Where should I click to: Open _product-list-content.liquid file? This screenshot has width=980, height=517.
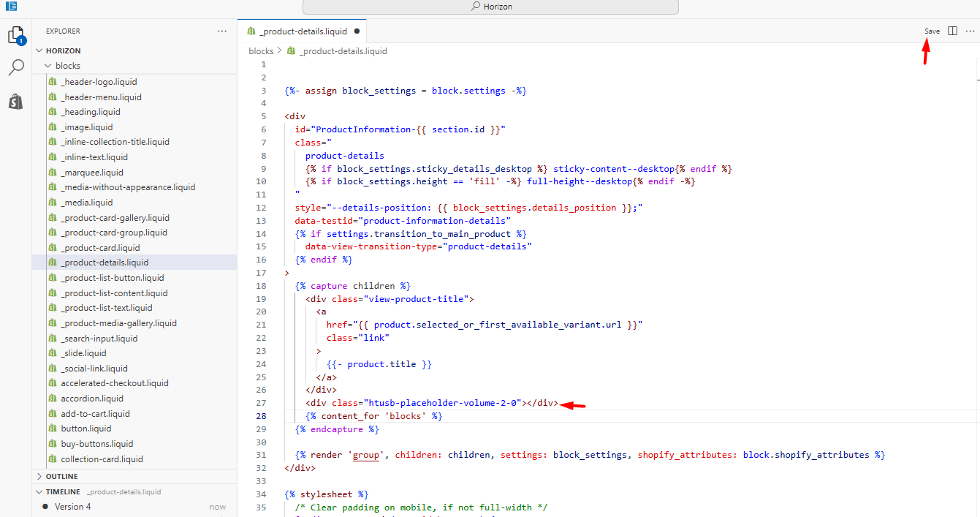coord(114,293)
